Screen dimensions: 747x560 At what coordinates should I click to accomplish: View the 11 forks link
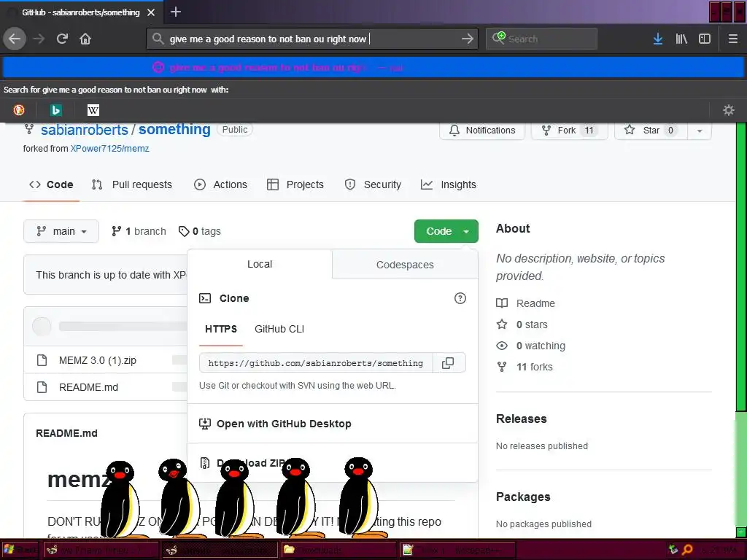(x=525, y=367)
